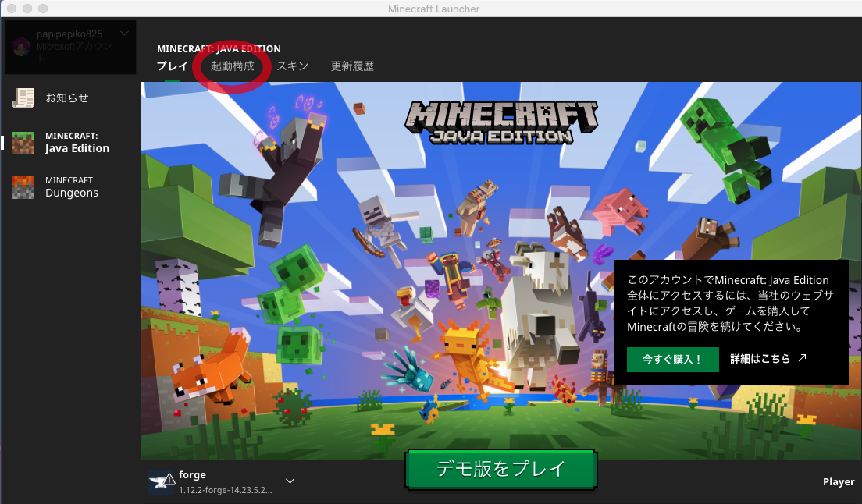
Task: Click the account avatar for papipapiko825
Action: (x=21, y=47)
